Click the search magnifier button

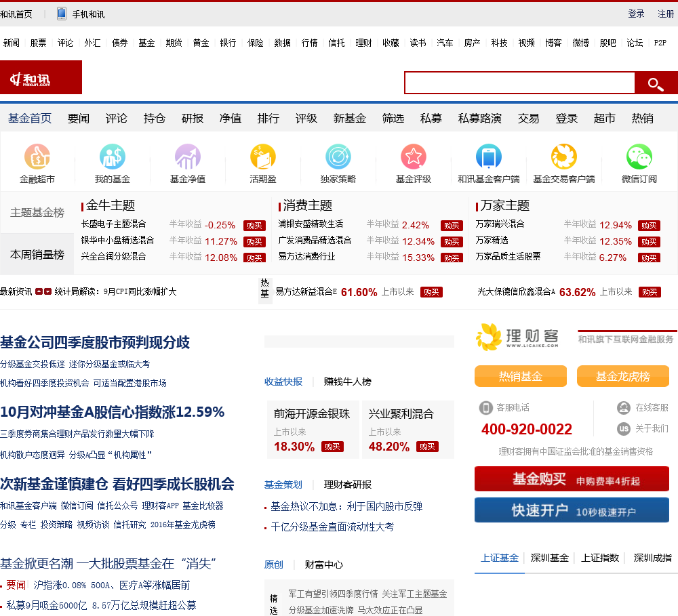656,83
